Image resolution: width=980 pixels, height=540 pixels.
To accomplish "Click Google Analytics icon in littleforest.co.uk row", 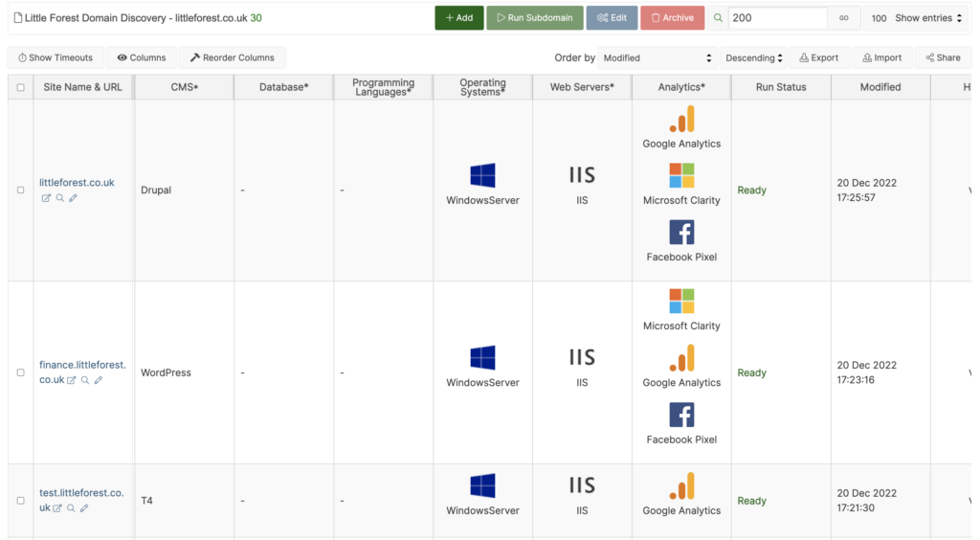I will click(x=681, y=119).
